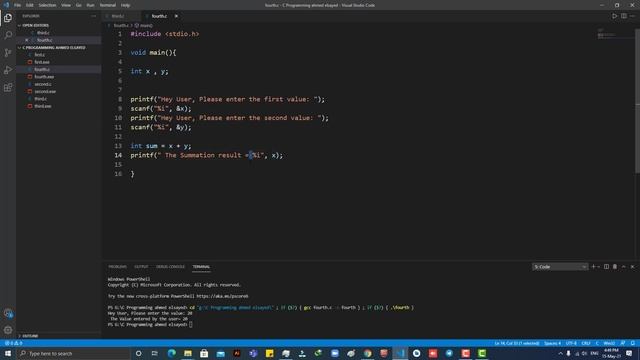Open Explorer panel more actions ellipsis
640x360 pixels.
tap(93, 16)
